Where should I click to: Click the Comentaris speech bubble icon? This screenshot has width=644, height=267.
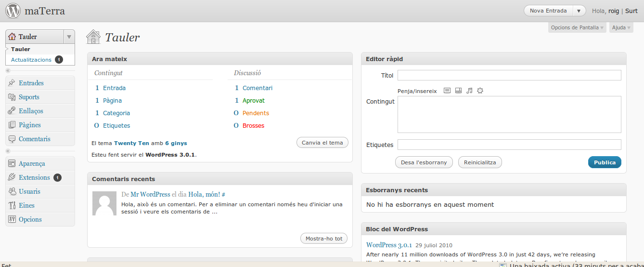tap(12, 139)
